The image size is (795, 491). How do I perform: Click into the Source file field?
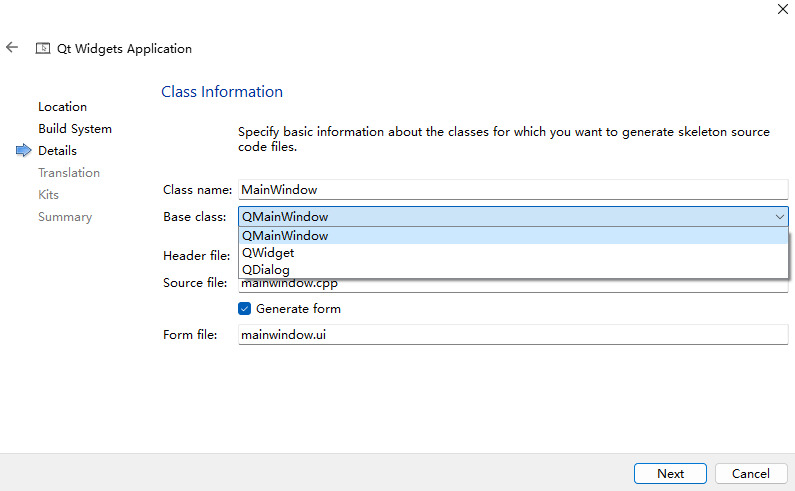(513, 285)
